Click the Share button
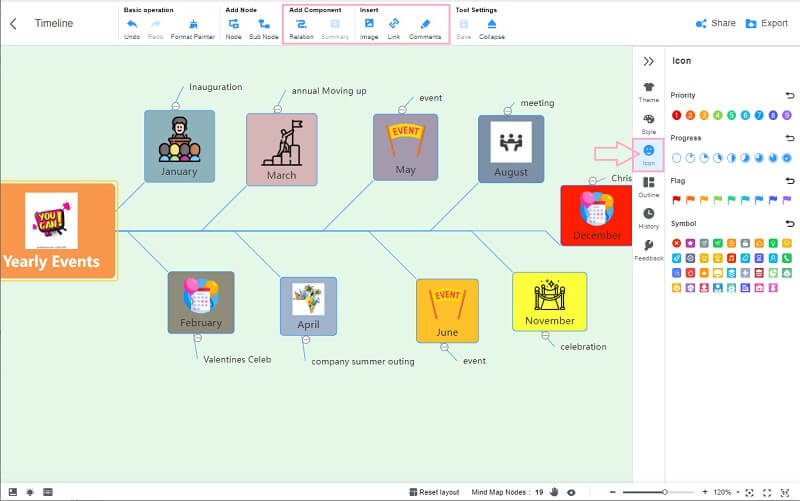800x501 pixels. click(715, 23)
